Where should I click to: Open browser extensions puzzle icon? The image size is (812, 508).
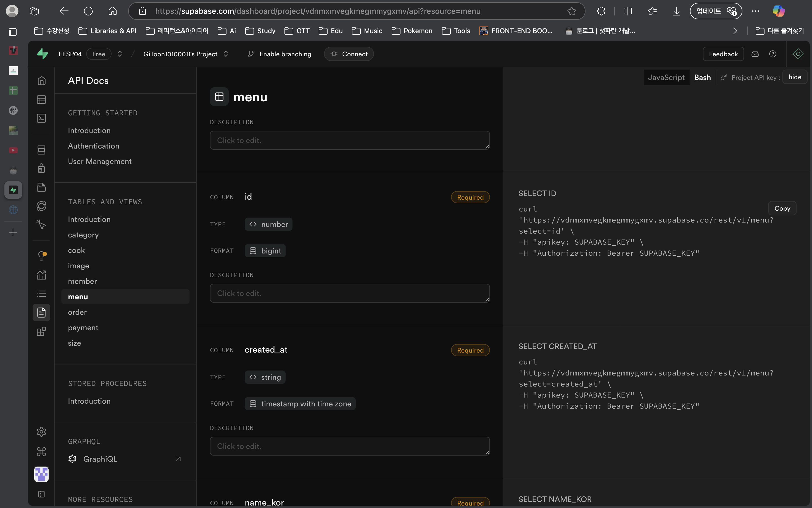coord(601,11)
